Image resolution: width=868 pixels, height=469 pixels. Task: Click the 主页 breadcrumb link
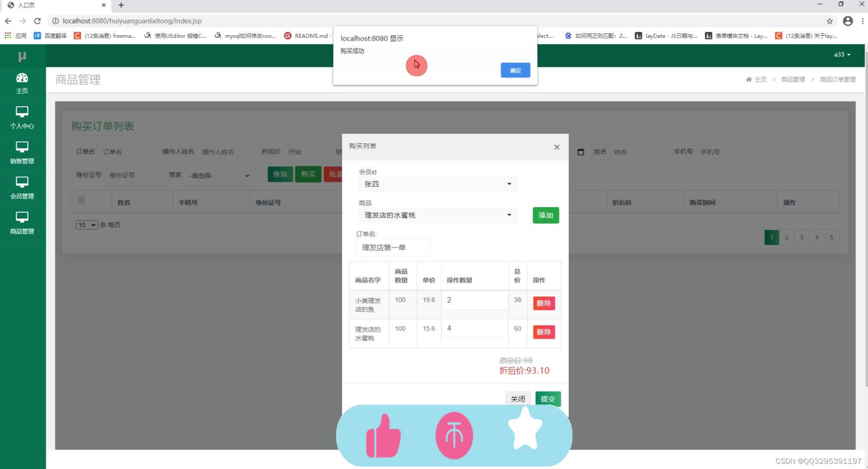tap(756, 79)
